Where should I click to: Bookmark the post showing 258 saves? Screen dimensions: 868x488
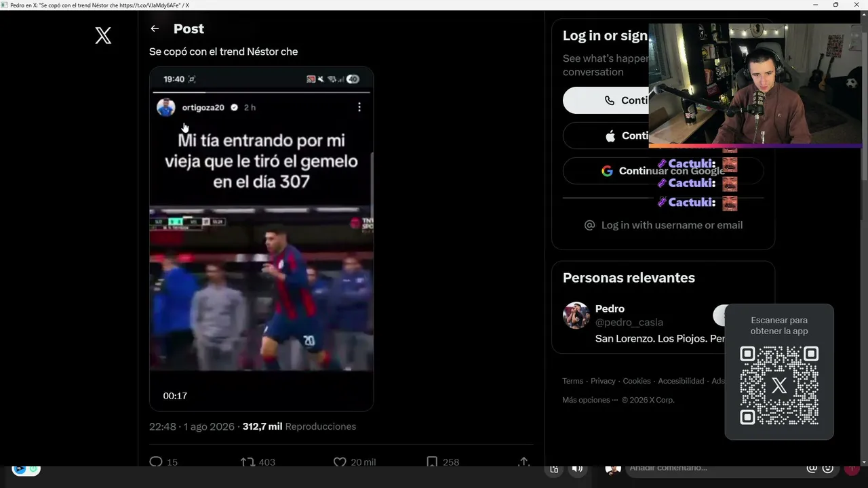[432, 462]
